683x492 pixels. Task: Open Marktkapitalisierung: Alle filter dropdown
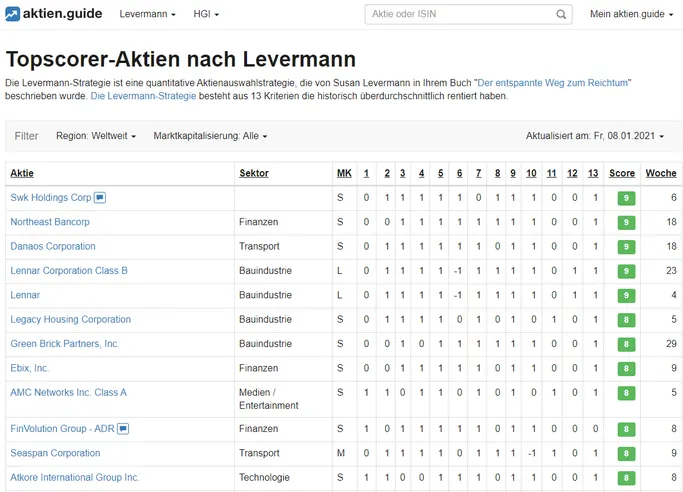click(x=210, y=136)
